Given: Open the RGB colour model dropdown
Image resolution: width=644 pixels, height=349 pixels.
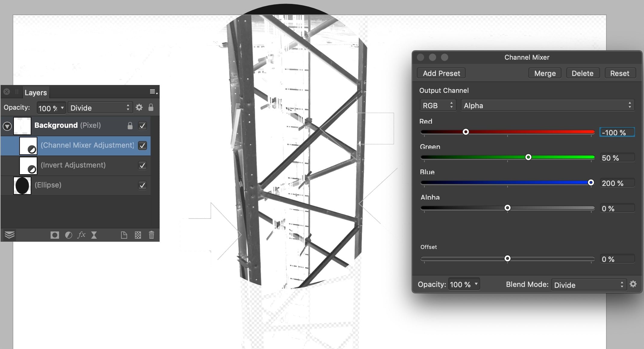Looking at the screenshot, I should pyautogui.click(x=438, y=105).
